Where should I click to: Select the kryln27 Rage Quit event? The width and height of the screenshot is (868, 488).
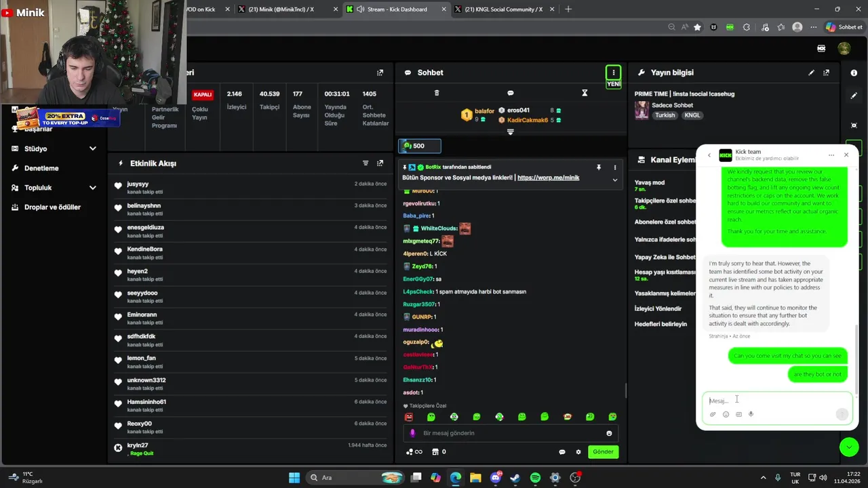(250, 449)
